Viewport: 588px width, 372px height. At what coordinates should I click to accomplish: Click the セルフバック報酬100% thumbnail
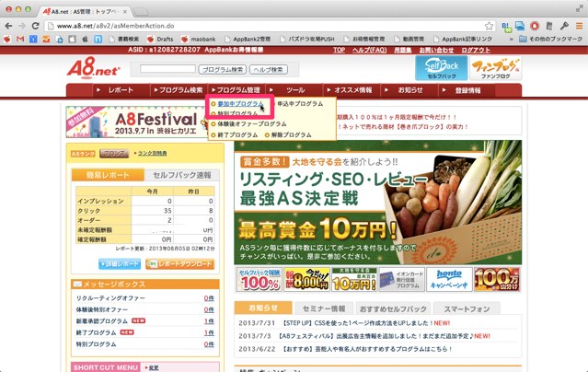point(259,279)
